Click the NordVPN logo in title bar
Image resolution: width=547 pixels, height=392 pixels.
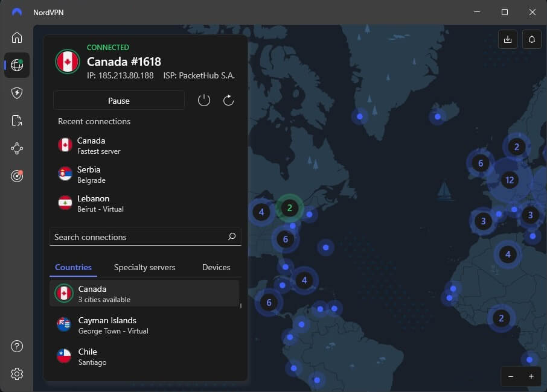17,12
